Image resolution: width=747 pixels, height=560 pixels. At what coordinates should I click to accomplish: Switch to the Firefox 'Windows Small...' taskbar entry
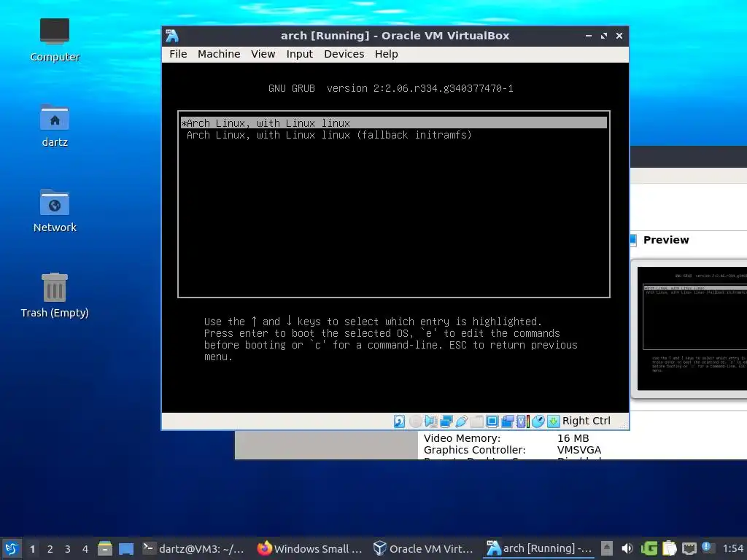point(309,548)
